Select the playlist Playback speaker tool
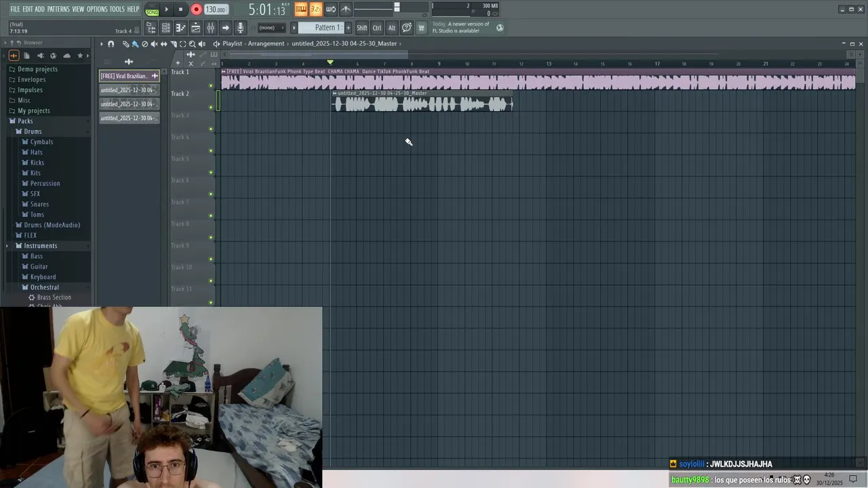The image size is (868, 488). [x=201, y=44]
